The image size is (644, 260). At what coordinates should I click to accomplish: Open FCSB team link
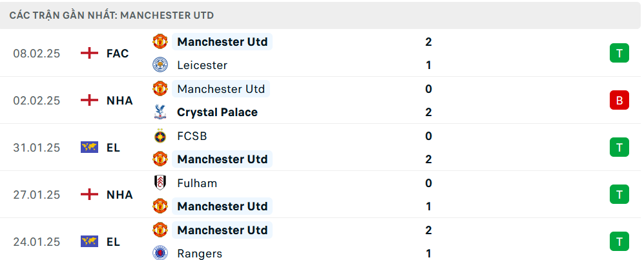192,136
